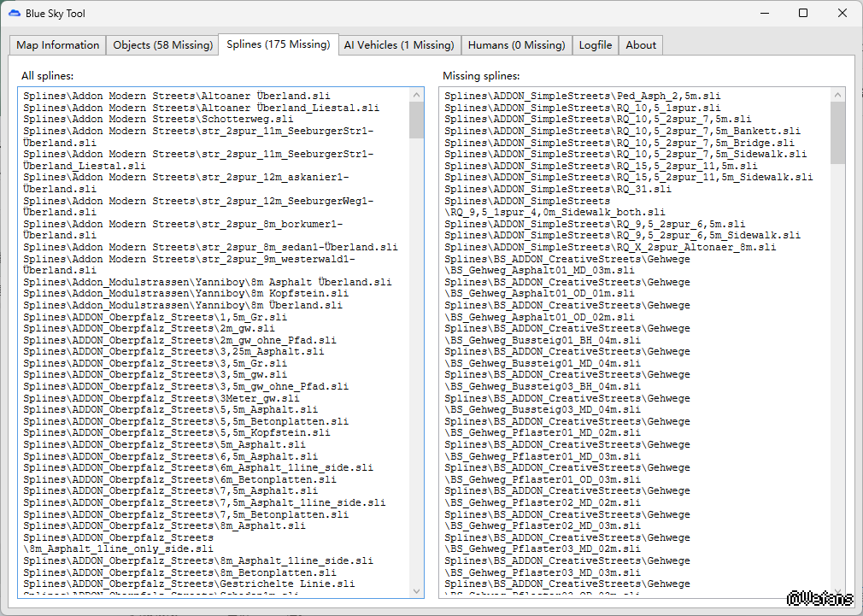Click the up arrow of Missing splines scrollbar
This screenshot has width=863, height=616.
837,95
